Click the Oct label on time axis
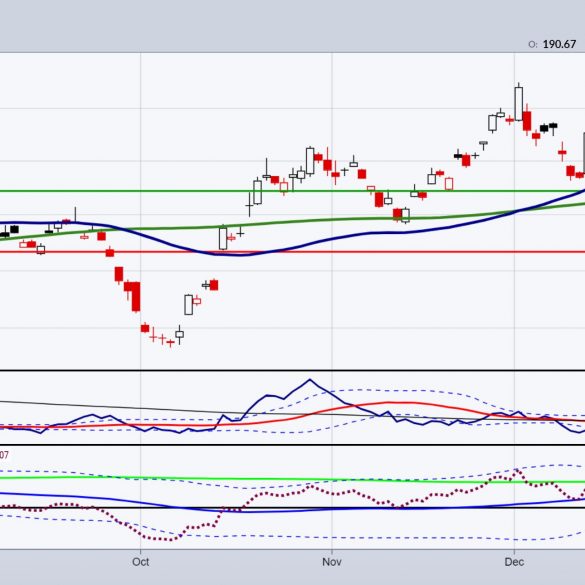This screenshot has height=585, width=585. pos(141,561)
